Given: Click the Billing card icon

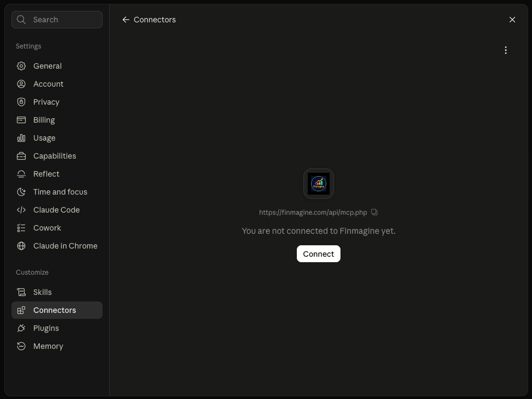Looking at the screenshot, I should tap(21, 120).
